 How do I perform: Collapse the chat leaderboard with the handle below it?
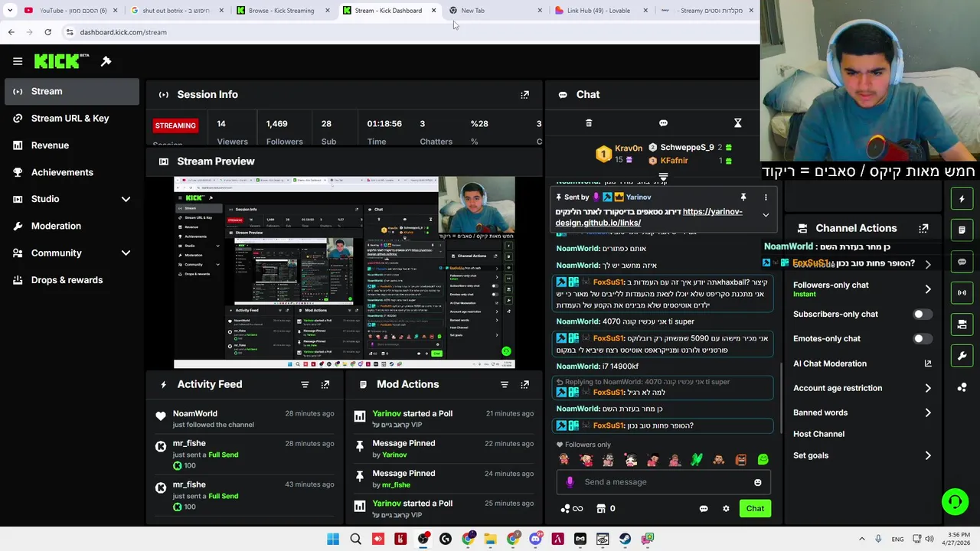coord(663,177)
